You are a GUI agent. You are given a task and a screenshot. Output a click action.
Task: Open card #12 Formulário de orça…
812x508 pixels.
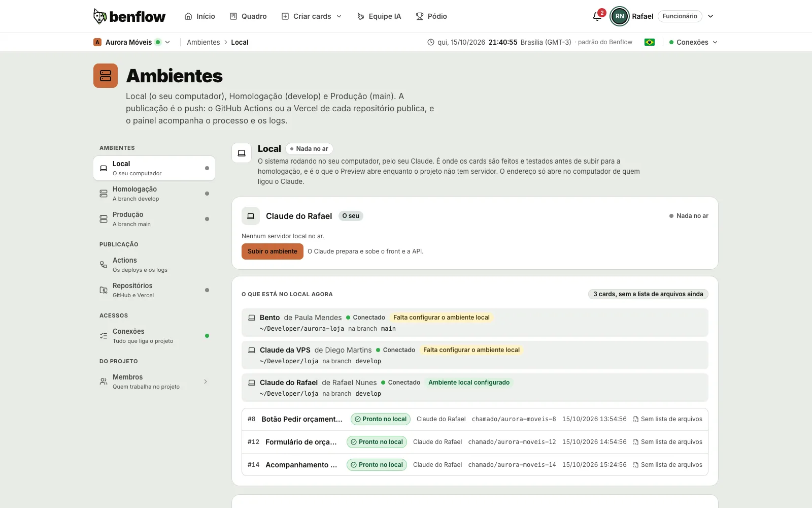tap(475, 442)
